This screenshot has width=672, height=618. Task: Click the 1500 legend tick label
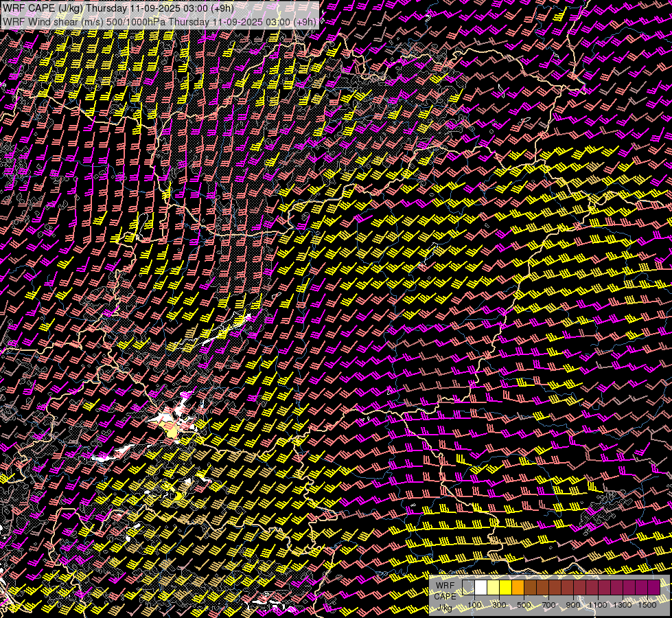(x=647, y=605)
